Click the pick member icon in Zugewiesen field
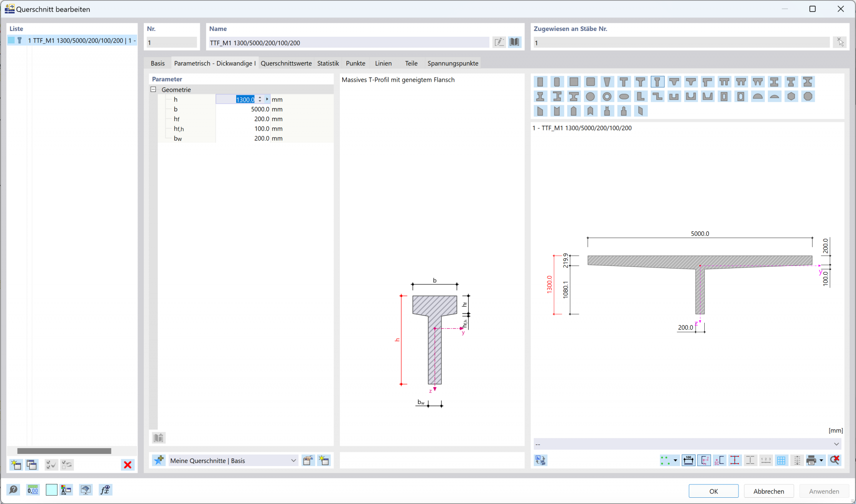 [840, 42]
